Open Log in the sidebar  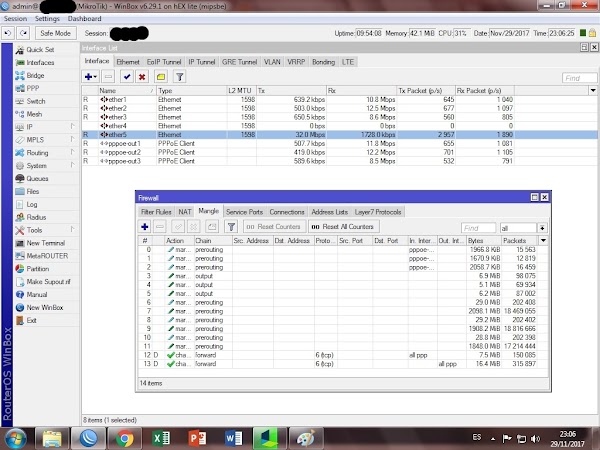[x=32, y=204]
